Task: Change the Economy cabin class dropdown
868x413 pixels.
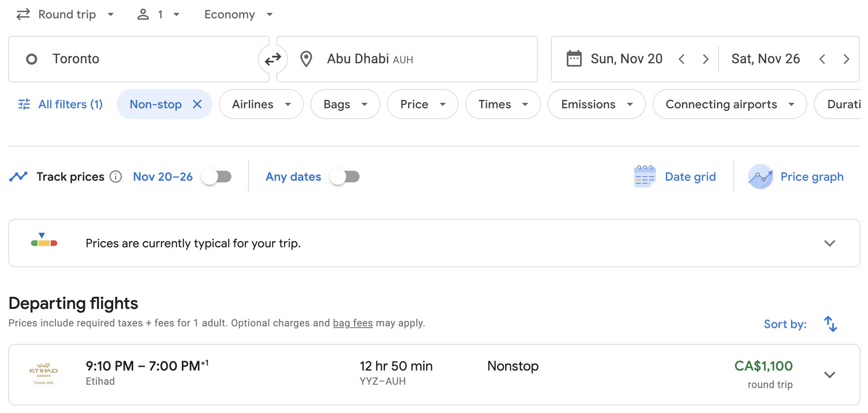Action: click(238, 15)
